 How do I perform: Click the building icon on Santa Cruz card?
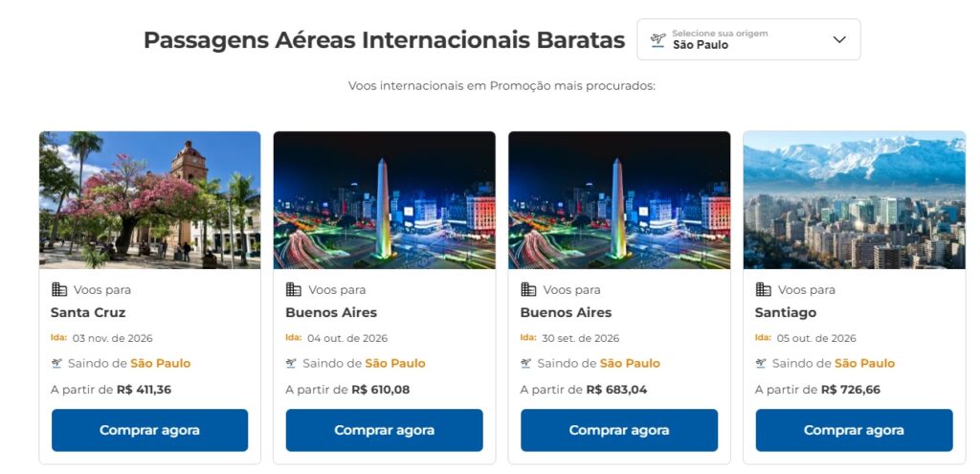(59, 289)
